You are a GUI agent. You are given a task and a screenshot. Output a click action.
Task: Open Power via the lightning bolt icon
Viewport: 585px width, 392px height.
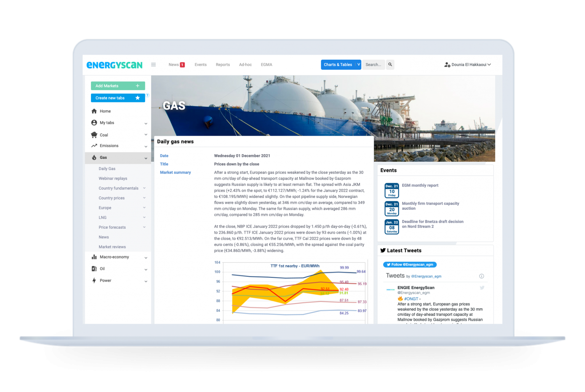pyautogui.click(x=94, y=280)
